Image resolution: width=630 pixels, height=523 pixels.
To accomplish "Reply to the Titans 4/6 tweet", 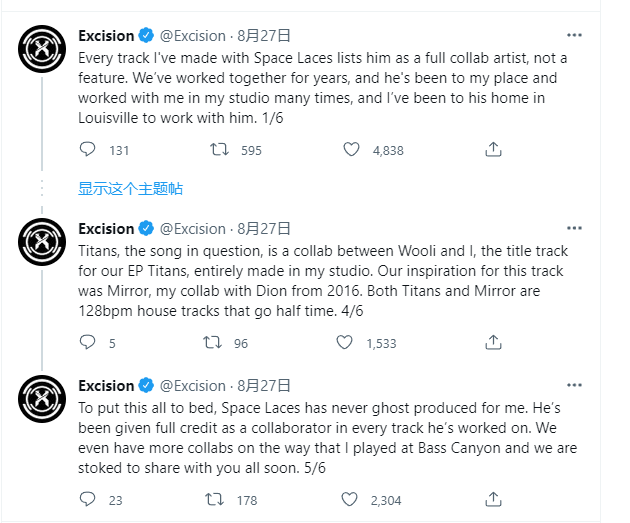I will tap(87, 342).
